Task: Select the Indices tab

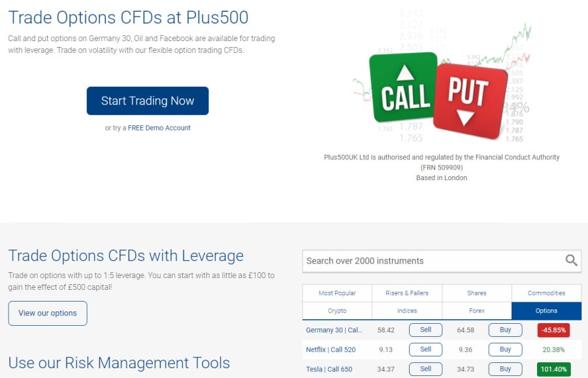Action: [407, 311]
